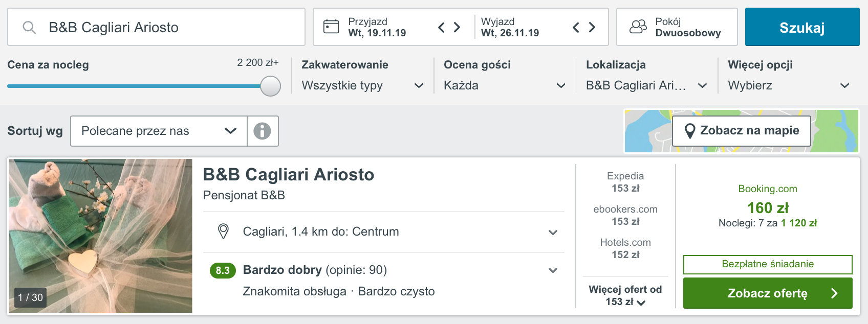Open the check-in calendar icon

[x=331, y=27]
